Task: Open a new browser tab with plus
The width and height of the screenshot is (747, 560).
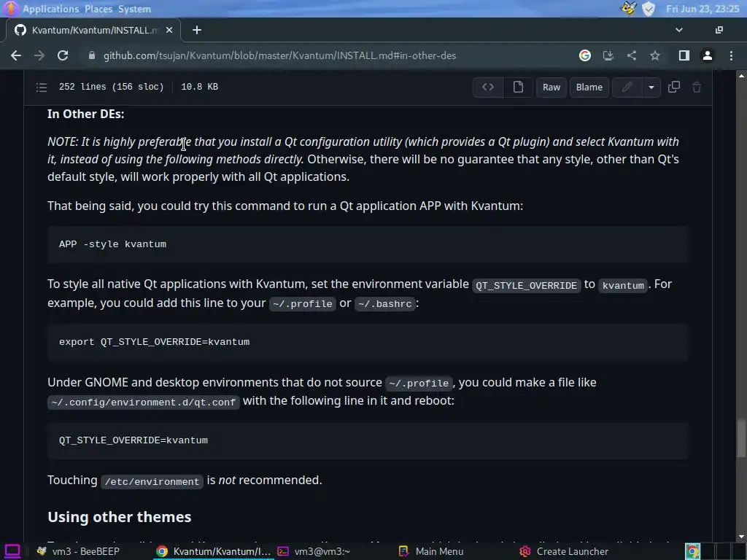Action: click(197, 30)
